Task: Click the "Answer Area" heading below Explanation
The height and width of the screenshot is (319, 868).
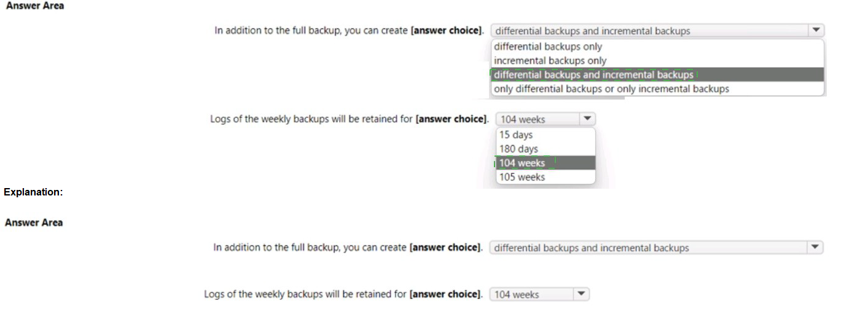Action: click(34, 223)
